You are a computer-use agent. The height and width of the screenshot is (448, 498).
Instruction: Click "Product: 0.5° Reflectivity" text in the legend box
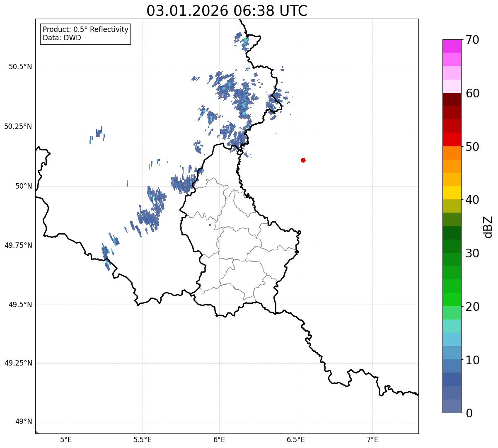[x=86, y=30]
